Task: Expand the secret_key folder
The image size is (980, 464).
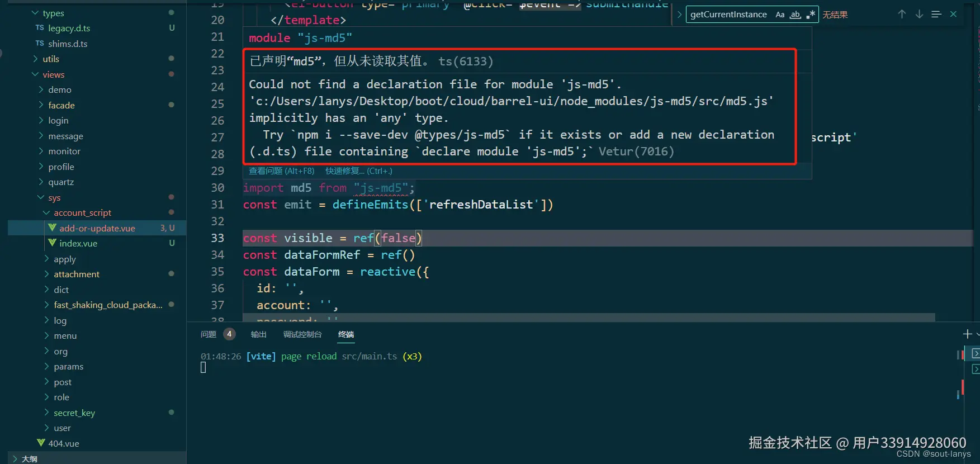Action: click(74, 413)
